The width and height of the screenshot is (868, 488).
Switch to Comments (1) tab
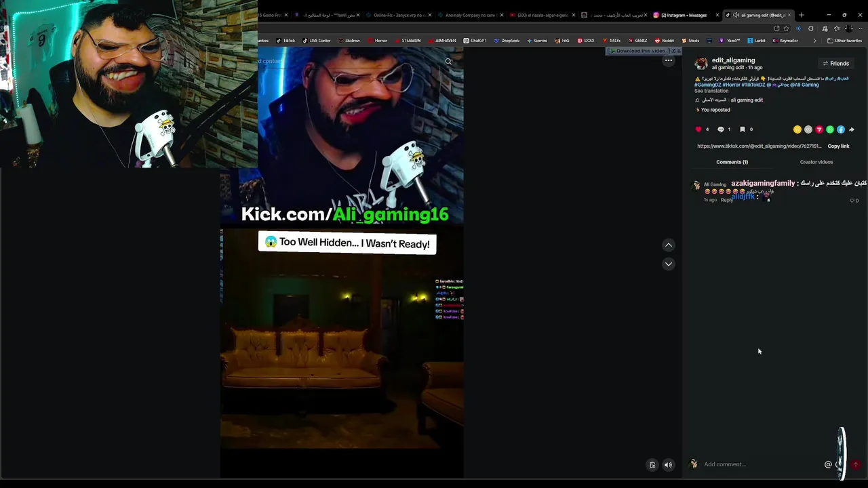coord(732,162)
